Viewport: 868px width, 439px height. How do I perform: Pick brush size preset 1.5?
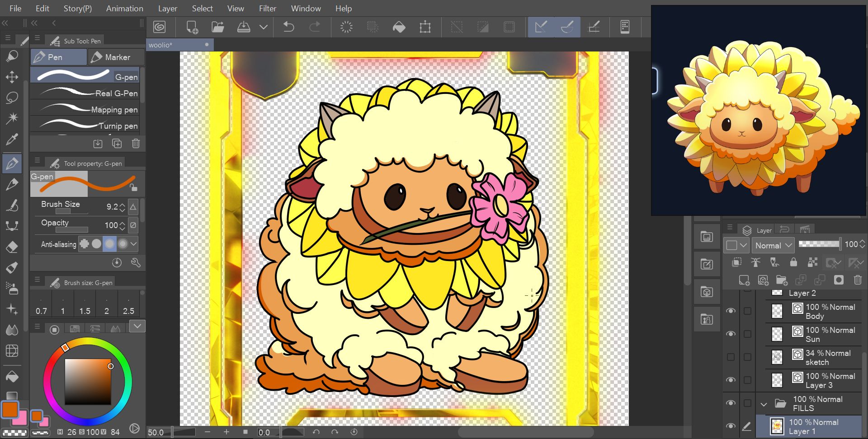(x=85, y=304)
